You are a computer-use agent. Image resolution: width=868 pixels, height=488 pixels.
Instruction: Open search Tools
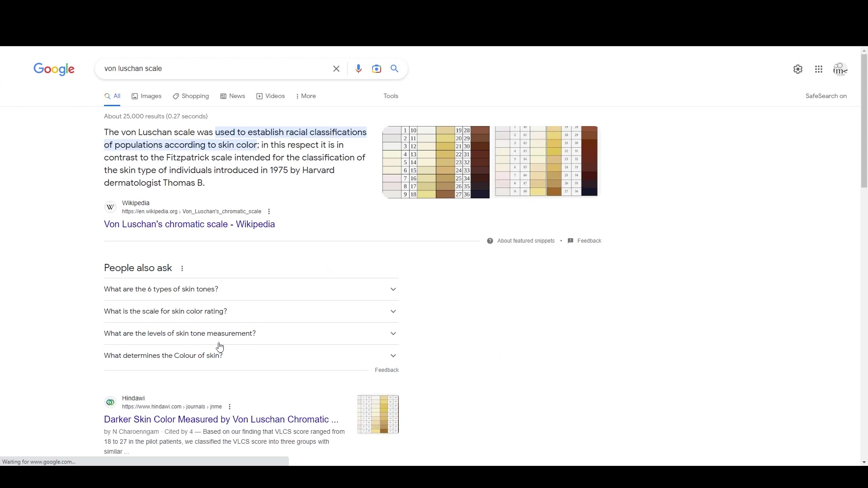pos(391,96)
